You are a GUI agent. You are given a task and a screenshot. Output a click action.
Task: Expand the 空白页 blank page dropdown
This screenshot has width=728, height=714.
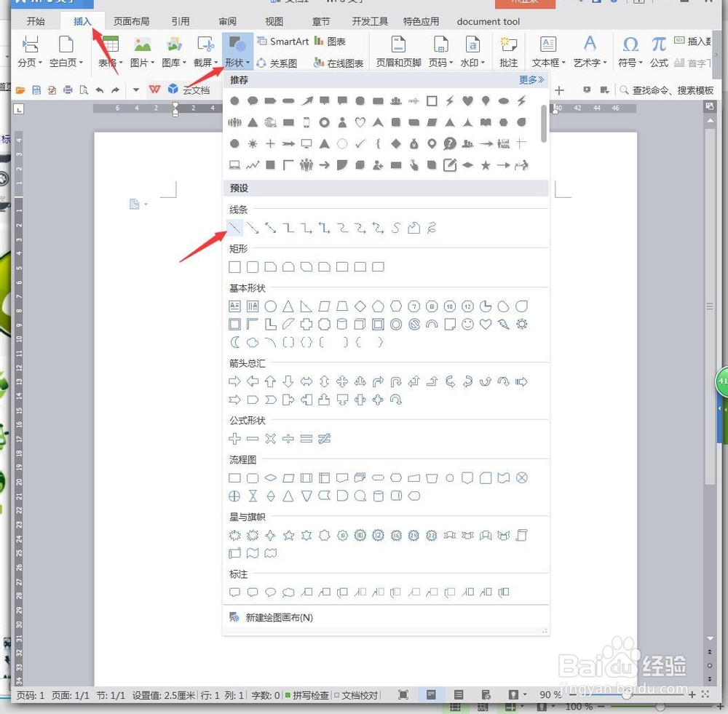pos(66,63)
